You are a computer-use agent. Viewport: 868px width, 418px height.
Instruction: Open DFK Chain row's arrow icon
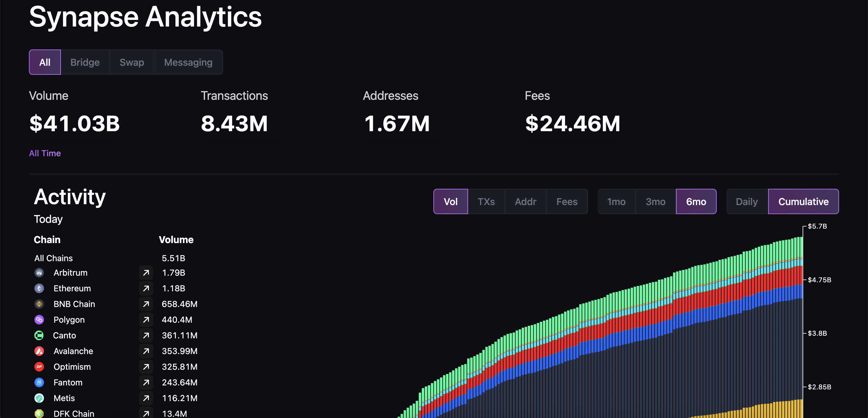pyautogui.click(x=146, y=413)
